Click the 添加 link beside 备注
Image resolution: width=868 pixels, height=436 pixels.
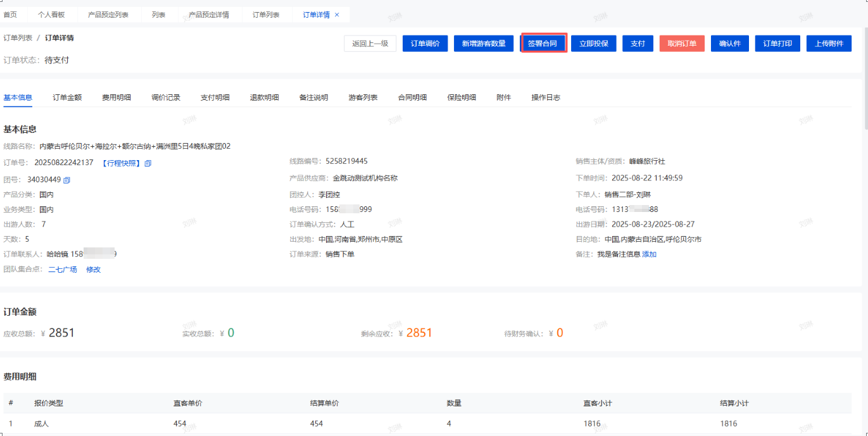click(649, 254)
